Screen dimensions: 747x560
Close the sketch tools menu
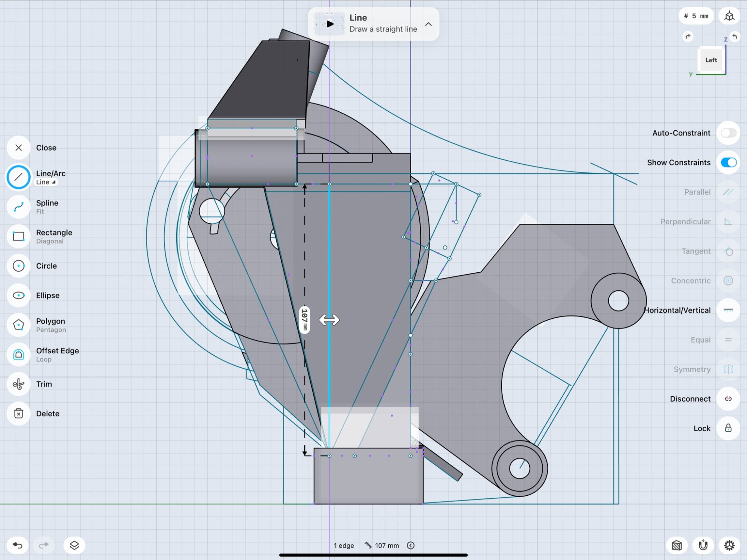click(x=18, y=148)
